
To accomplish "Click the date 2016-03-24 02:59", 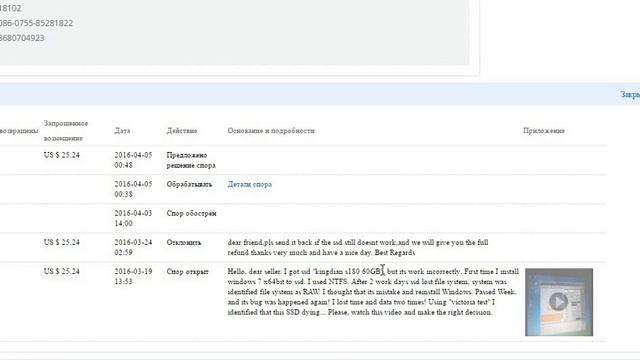I will 133,247.
